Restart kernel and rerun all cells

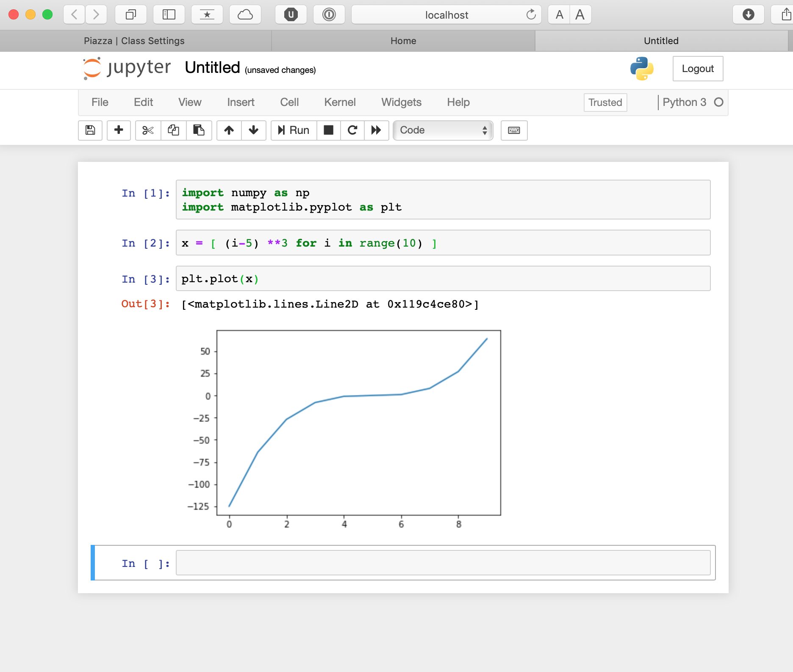tap(376, 130)
